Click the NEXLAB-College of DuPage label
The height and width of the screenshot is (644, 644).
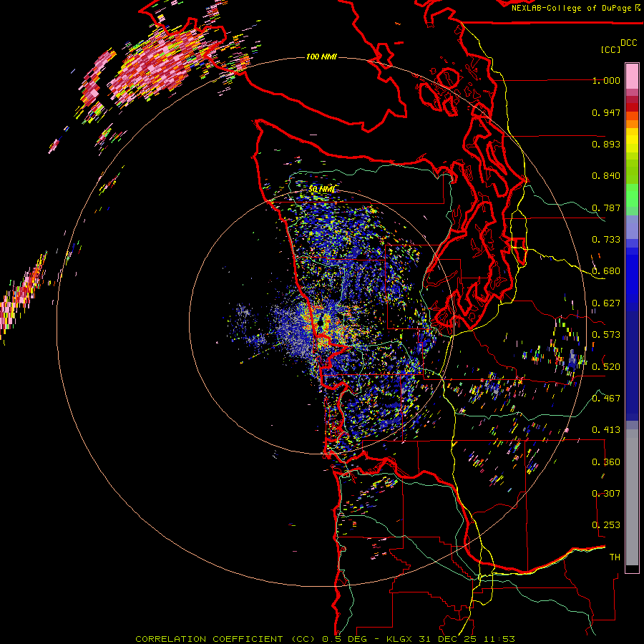576,8
